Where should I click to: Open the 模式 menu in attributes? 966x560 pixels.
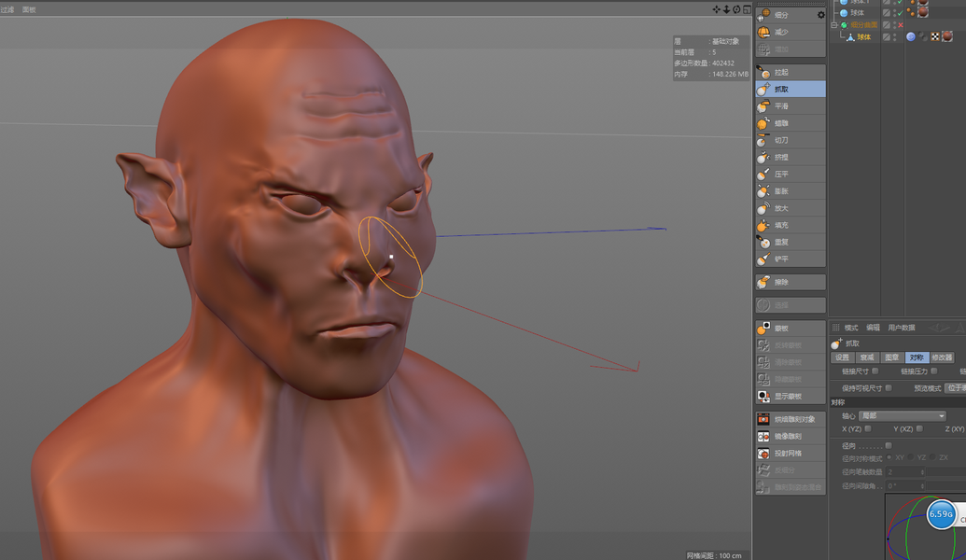point(851,328)
